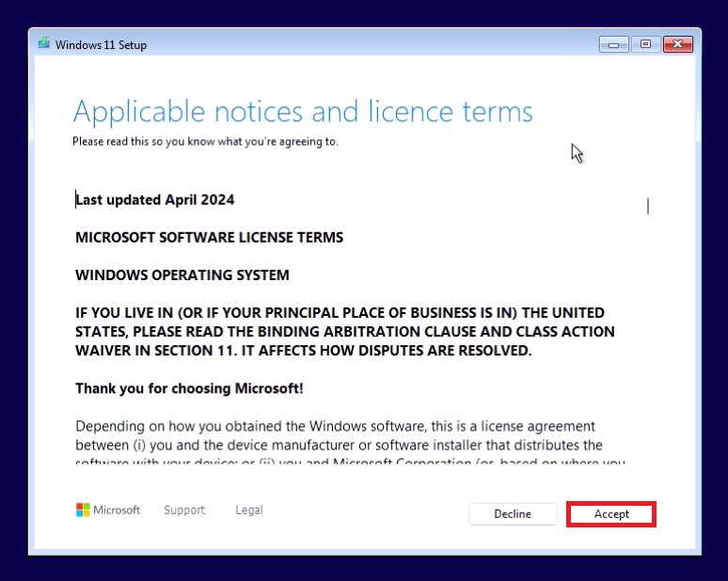Click the binding arbitration clause paragraph
728x581 pixels.
345,332
